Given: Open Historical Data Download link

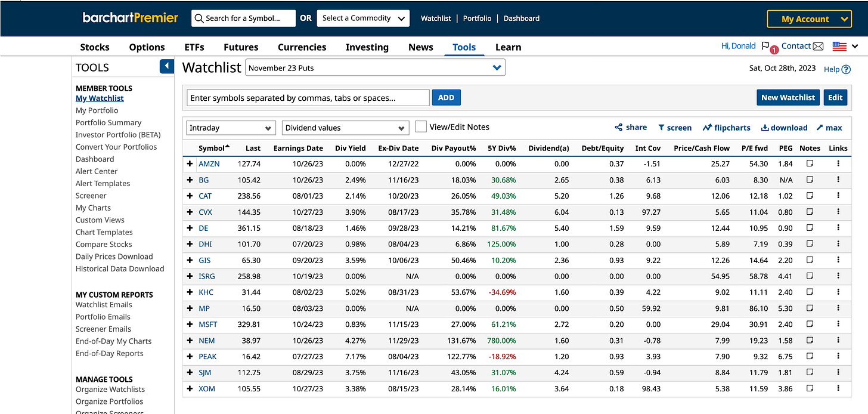Looking at the screenshot, I should (x=120, y=268).
